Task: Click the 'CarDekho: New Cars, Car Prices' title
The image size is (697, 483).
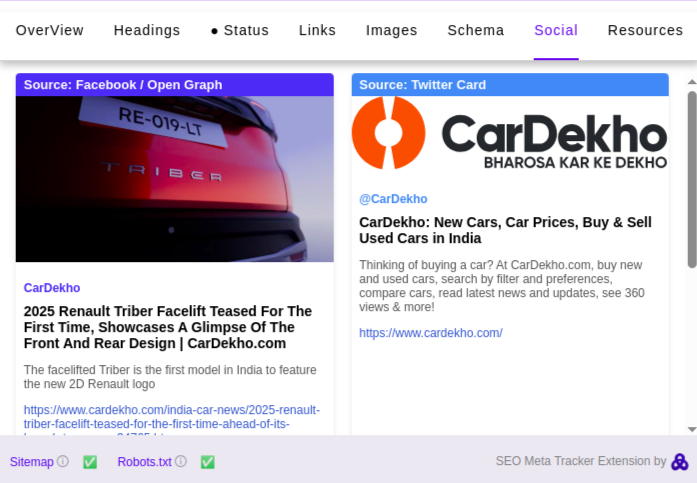Action: [505, 230]
